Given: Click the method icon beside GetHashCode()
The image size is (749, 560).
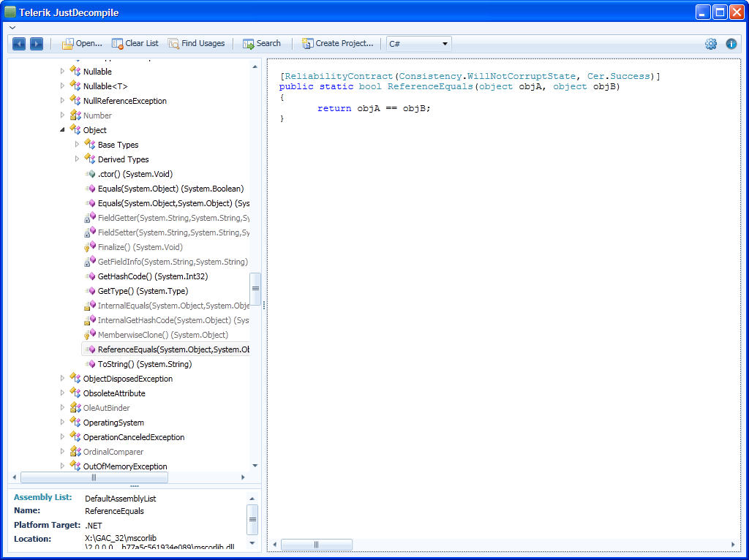Looking at the screenshot, I should click(90, 276).
